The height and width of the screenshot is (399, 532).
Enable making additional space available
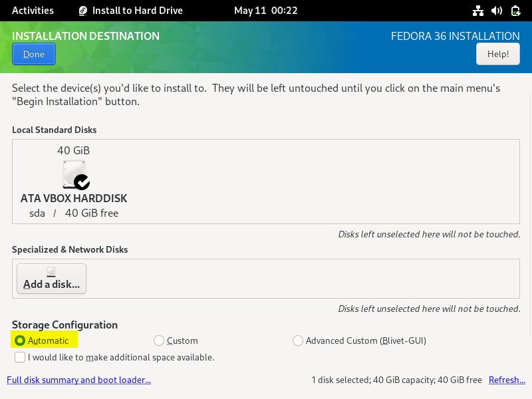click(20, 357)
